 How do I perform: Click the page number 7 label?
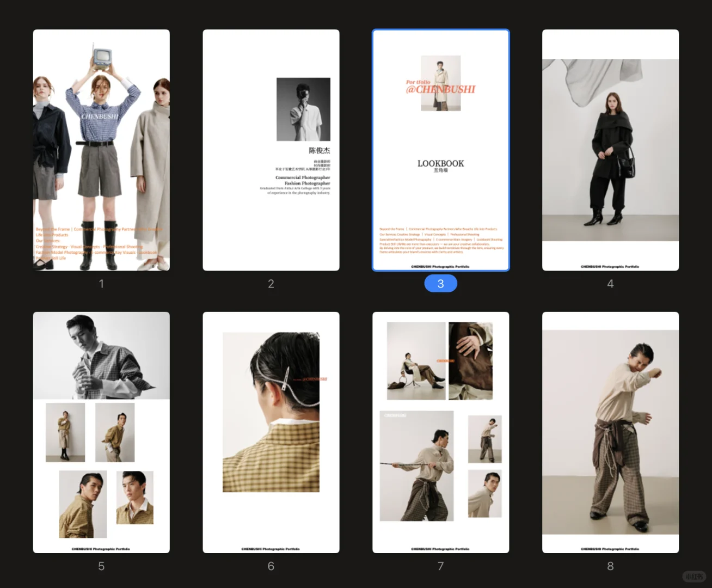pos(441,566)
